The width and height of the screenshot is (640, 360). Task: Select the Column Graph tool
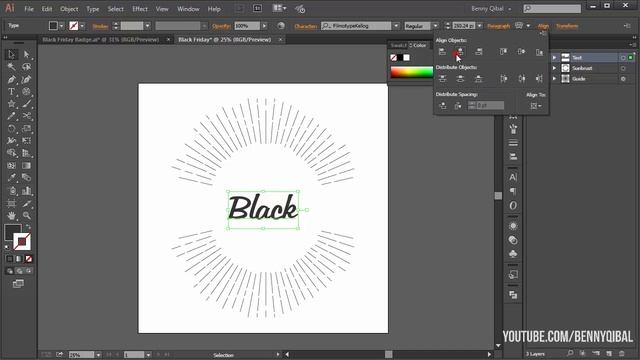point(27,191)
